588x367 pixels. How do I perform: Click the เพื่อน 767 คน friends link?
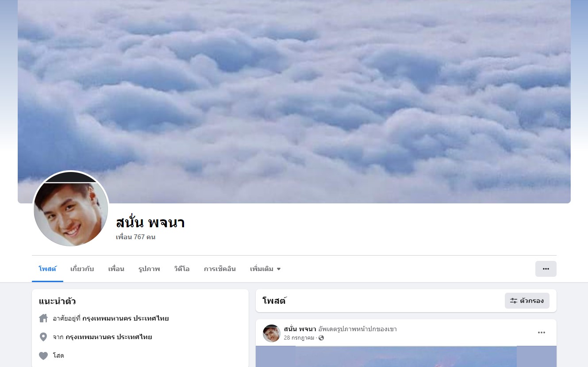pyautogui.click(x=135, y=237)
